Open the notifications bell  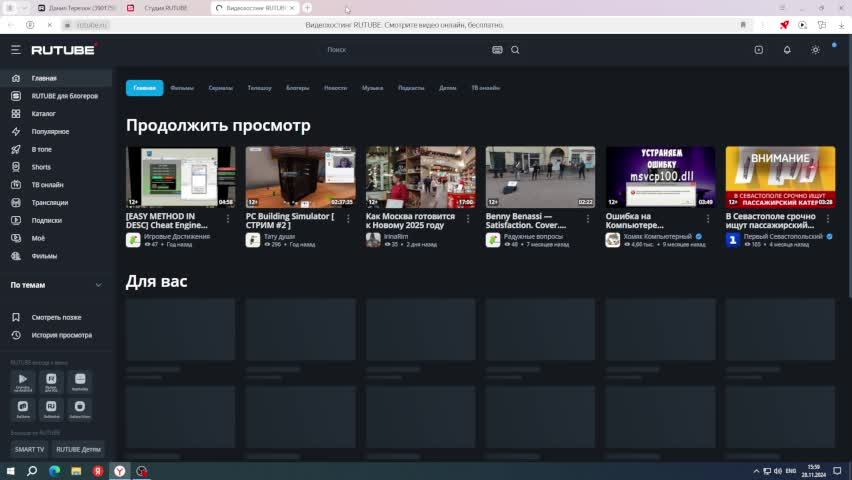click(x=787, y=49)
